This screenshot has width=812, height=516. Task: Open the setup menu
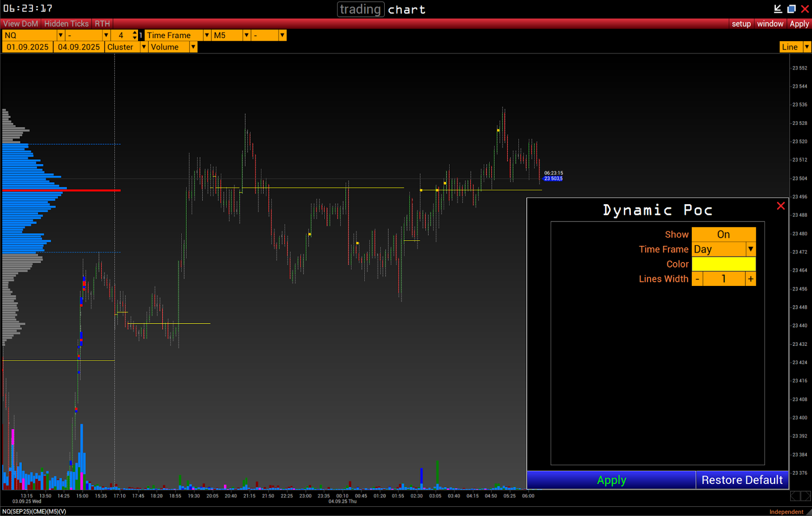(741, 24)
